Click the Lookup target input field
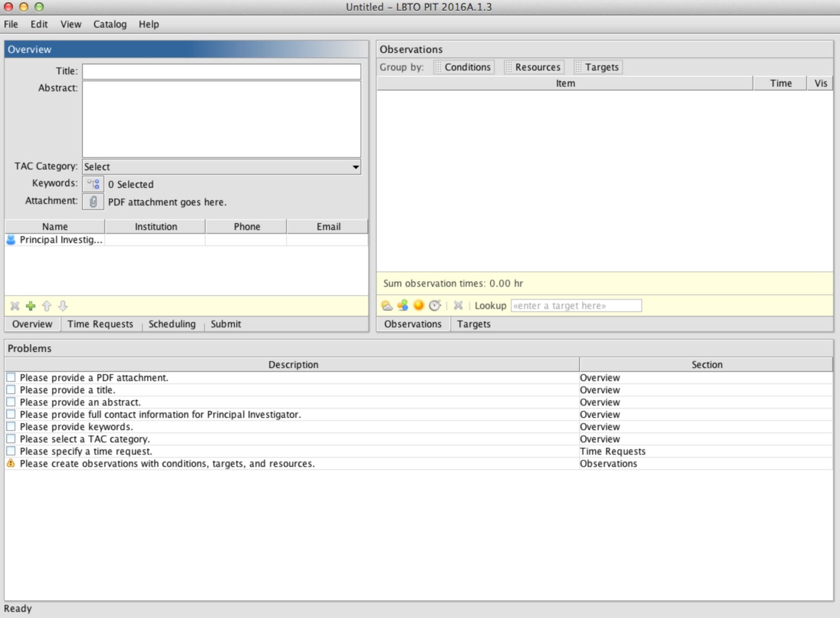 (x=576, y=306)
